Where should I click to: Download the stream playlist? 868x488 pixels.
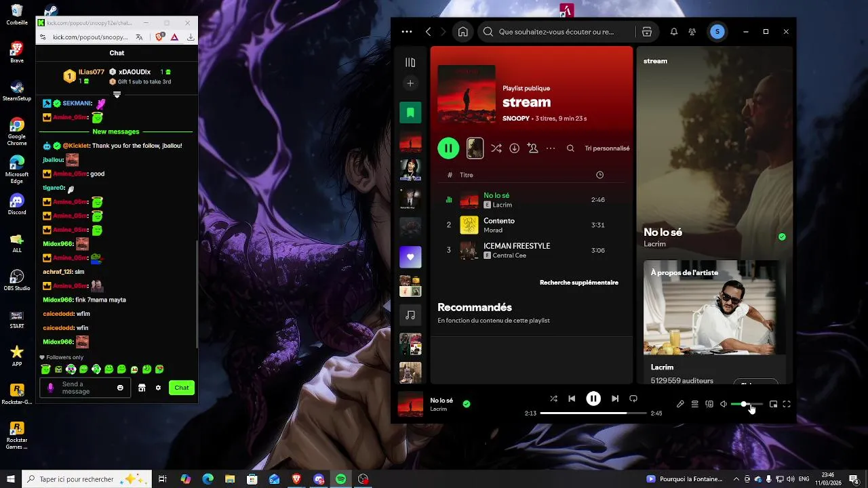515,148
